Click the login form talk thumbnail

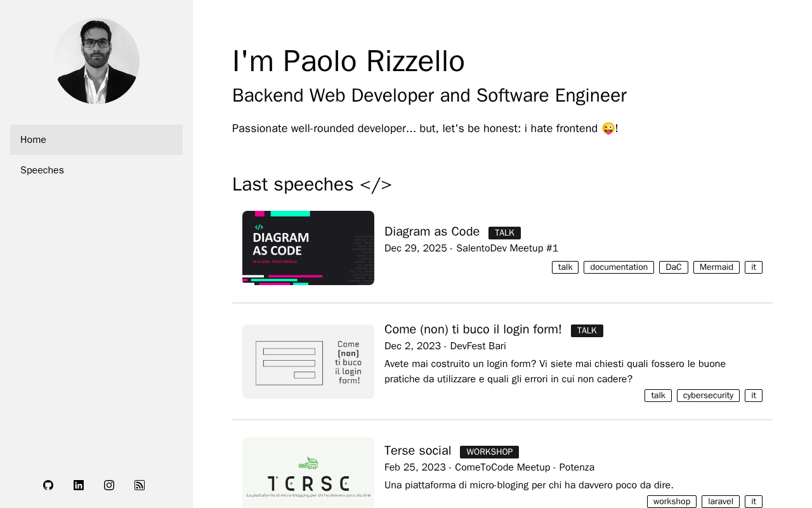click(308, 361)
